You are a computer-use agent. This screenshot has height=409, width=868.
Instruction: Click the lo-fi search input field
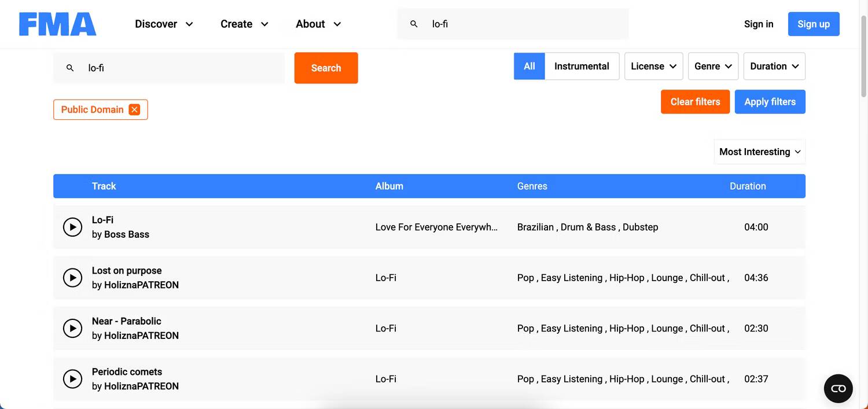[179, 68]
